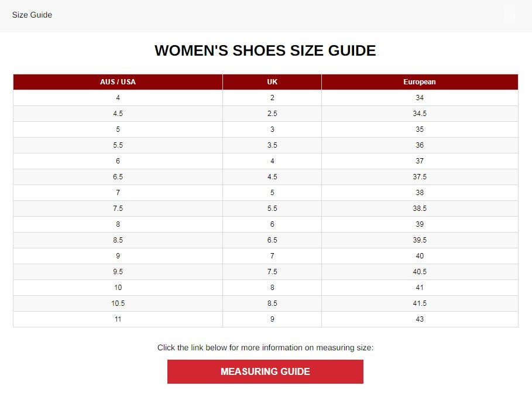
Task: Click the measuring size instruction text
Action: [x=265, y=347]
